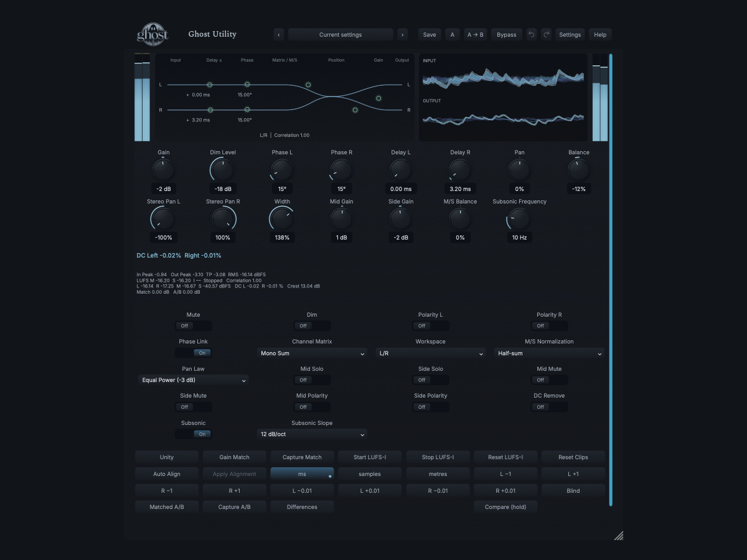Open the Channel Matrix dropdown
The width and height of the screenshot is (747, 560).
312,353
